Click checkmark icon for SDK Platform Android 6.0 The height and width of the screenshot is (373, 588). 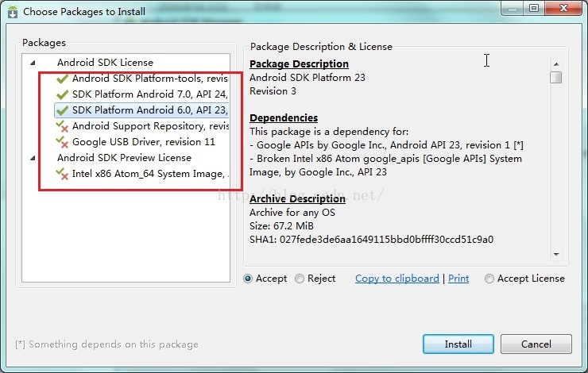[62, 110]
